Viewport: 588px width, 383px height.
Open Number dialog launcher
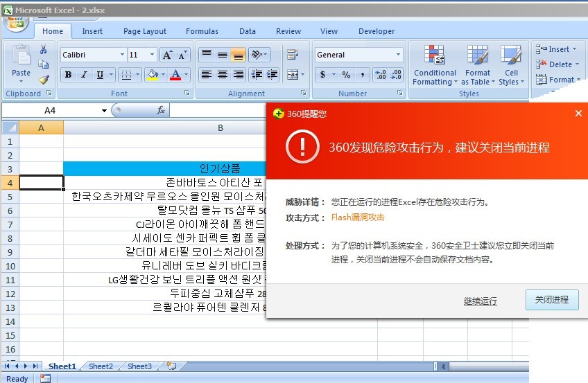(x=400, y=93)
